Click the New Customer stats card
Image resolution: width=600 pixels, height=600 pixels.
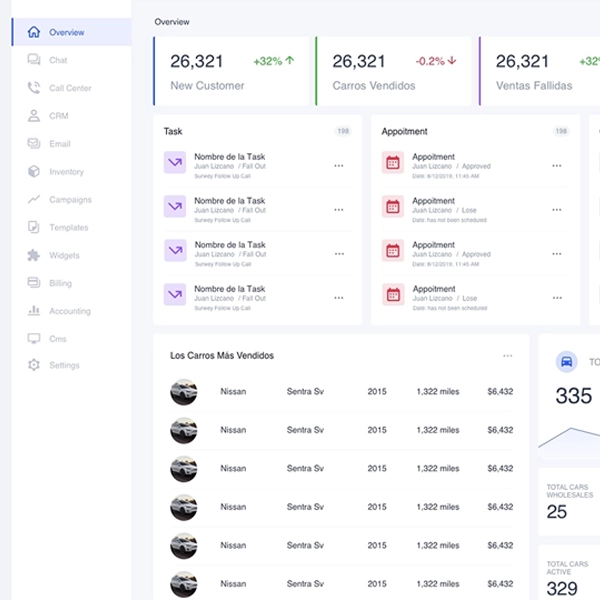232,72
